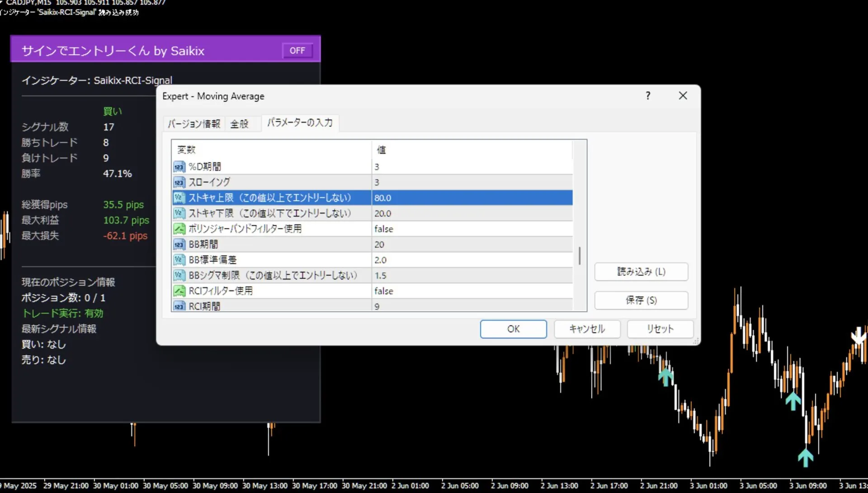This screenshot has width=868, height=493.
Task: Switch the サインでエントリーくん OFF toggle
Action: (297, 50)
